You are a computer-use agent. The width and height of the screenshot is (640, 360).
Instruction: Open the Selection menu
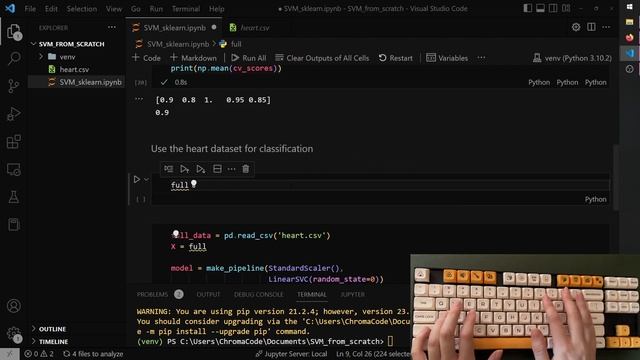pos(82,9)
